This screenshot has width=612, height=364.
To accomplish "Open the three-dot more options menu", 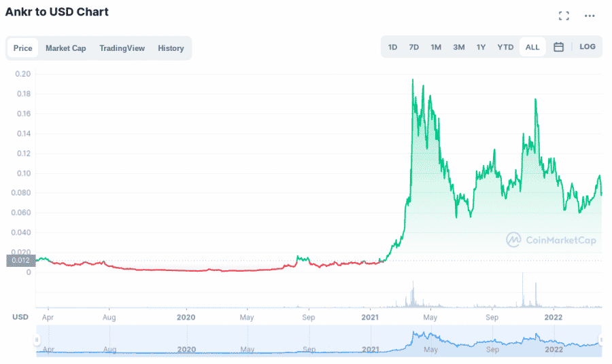I will (590, 16).
